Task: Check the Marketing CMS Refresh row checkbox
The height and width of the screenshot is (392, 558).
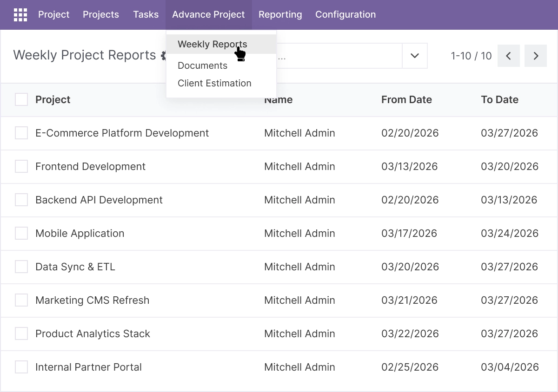Action: pos(21,300)
